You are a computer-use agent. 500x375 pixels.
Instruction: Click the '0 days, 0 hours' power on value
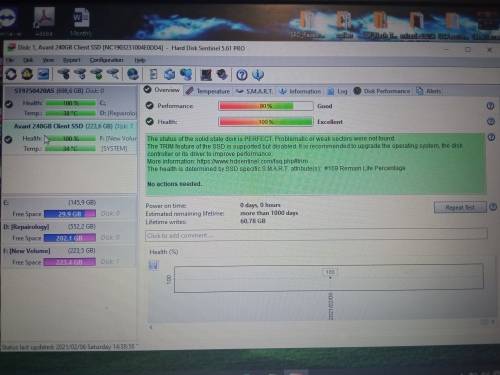click(260, 205)
